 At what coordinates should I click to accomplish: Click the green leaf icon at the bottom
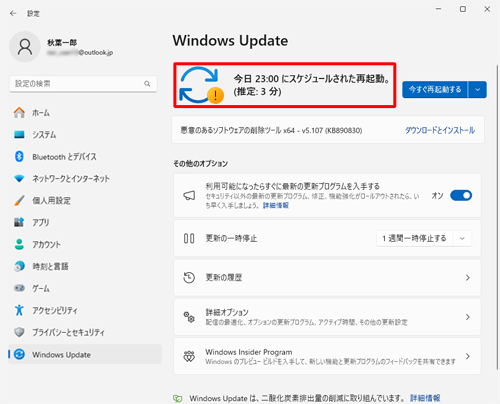177,398
